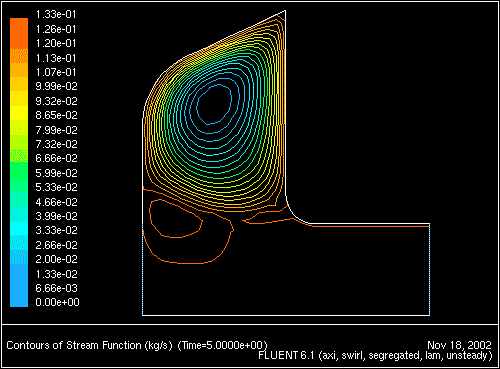Viewport: 500px width, 369px height.
Task: Click the 1.07e-01 legend value
Action: click(x=56, y=72)
